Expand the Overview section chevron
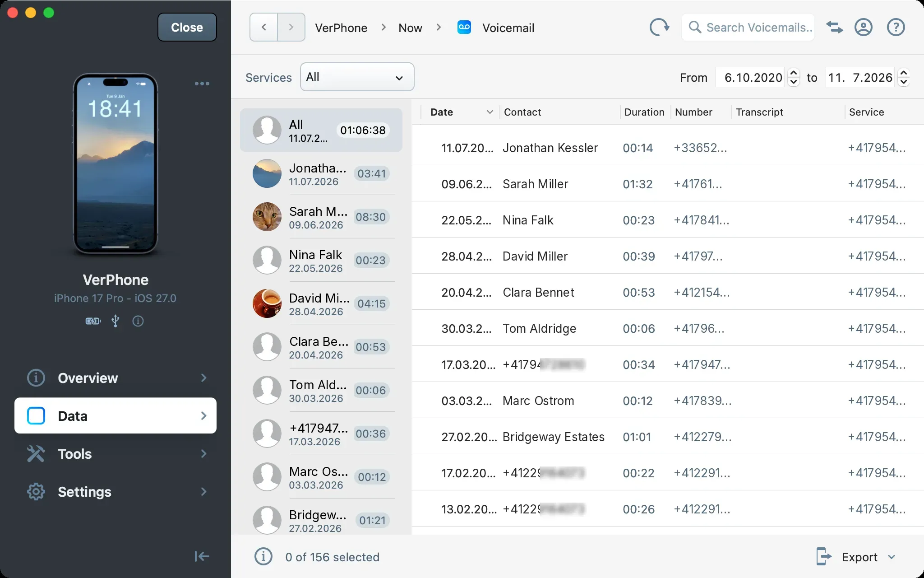Screen dimensions: 924x578 tap(203, 378)
